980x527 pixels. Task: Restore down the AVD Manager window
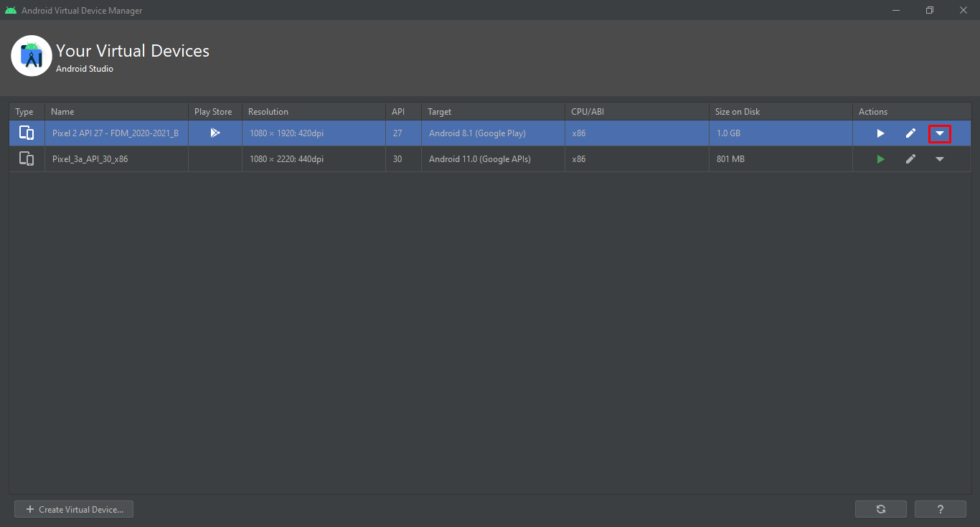[x=930, y=10]
